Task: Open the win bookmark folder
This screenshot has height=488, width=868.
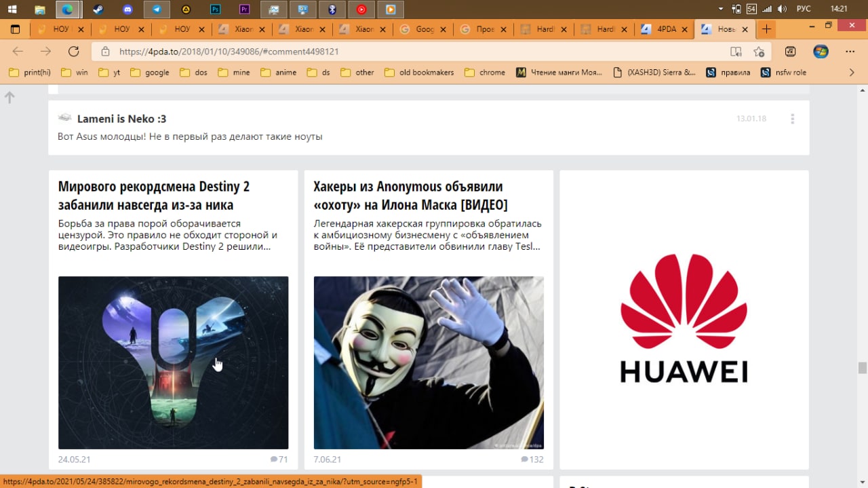Action: [75, 72]
